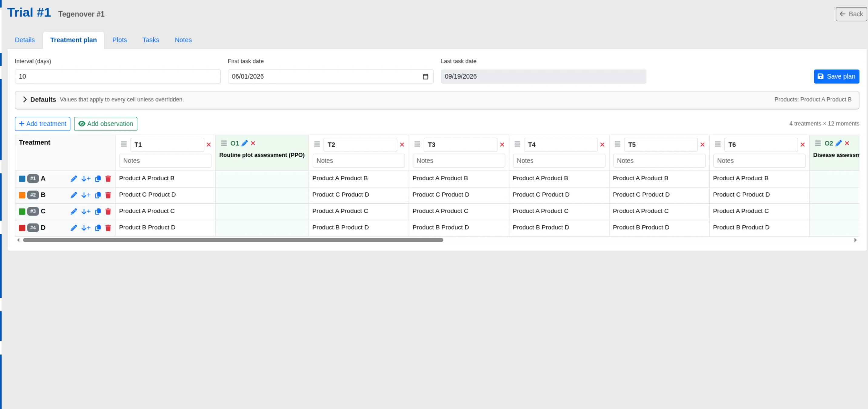
Task: Remove observation O1 with the red X
Action: pos(253,143)
